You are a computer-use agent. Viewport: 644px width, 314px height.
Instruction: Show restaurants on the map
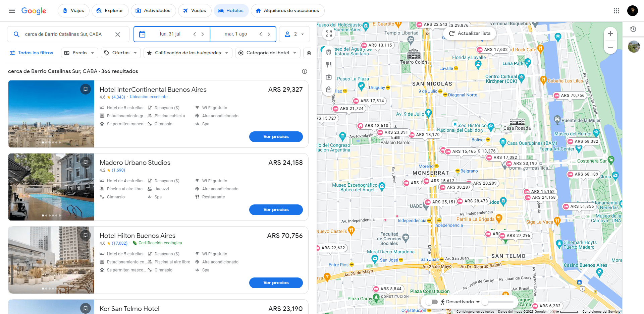(329, 64)
